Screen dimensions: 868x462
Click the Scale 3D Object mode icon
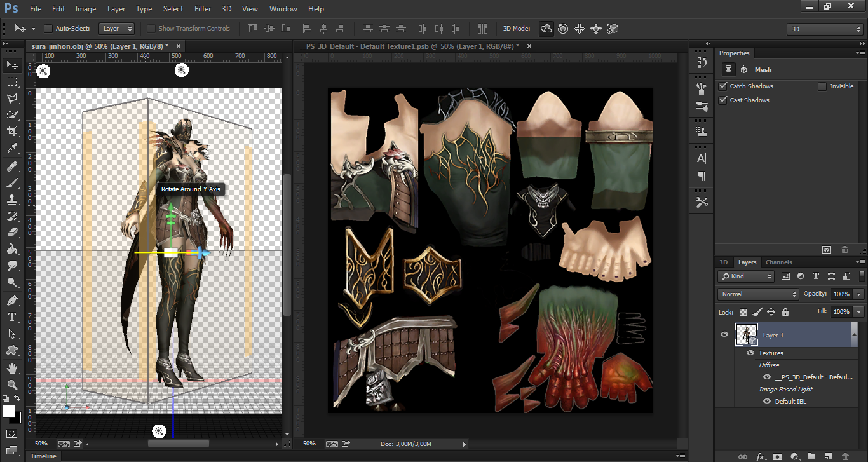[x=613, y=29]
